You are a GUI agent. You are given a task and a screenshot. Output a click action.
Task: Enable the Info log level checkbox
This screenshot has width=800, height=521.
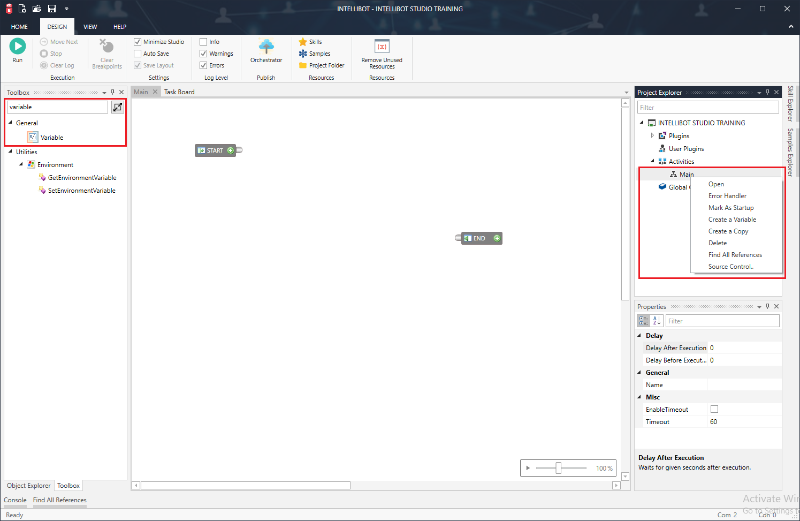(203, 42)
